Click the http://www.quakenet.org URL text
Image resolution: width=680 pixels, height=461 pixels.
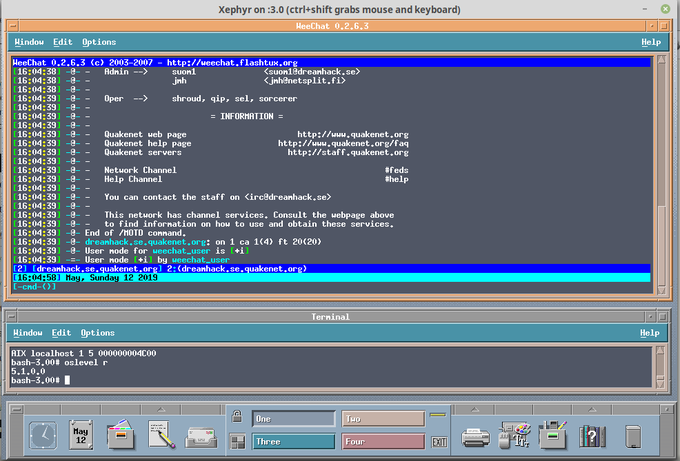pyautogui.click(x=353, y=134)
